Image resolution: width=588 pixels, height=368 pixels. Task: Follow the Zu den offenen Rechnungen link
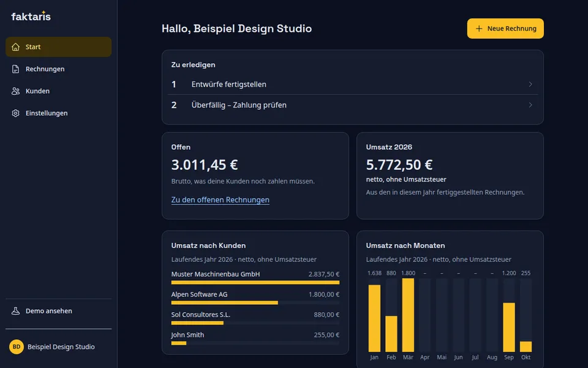220,200
